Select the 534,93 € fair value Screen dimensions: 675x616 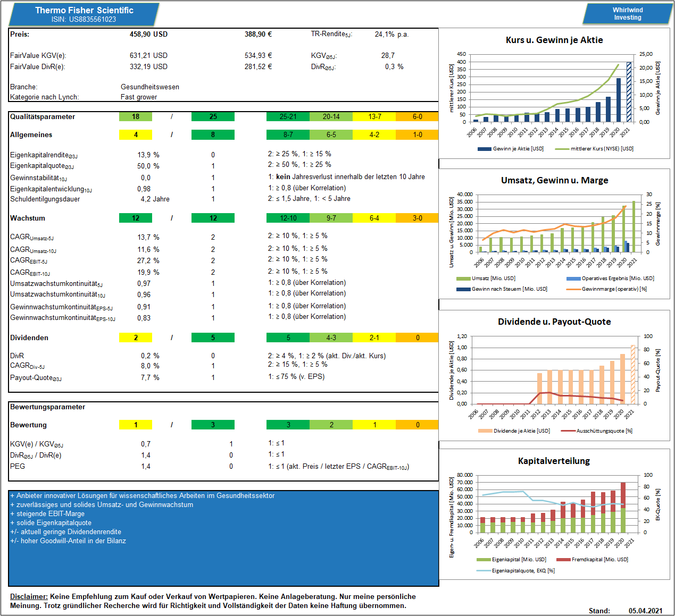click(258, 55)
